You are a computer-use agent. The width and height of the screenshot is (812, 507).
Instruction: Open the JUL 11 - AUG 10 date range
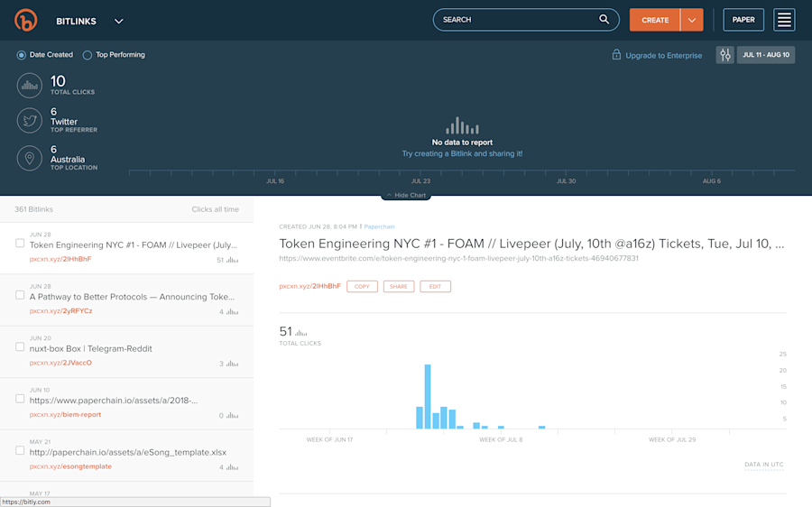pos(766,55)
